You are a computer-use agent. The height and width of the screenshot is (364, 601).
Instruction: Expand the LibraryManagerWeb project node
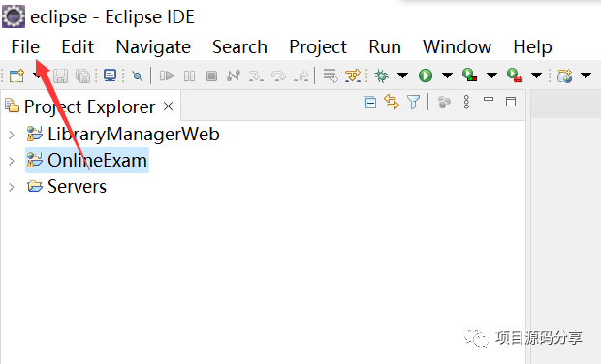tap(12, 135)
